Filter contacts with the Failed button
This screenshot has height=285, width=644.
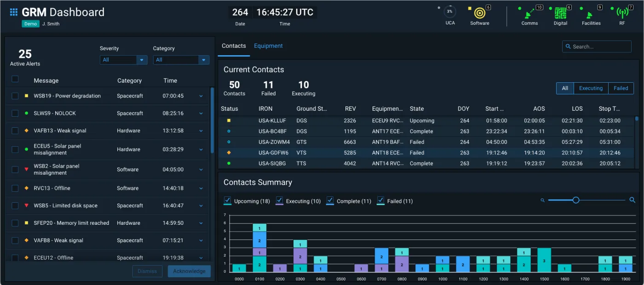point(621,88)
